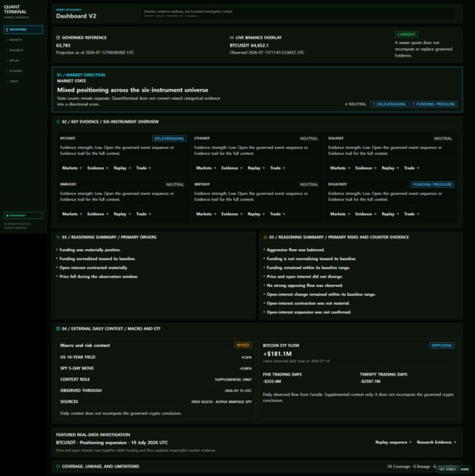Open the Replay link on the BNBUSDT card

tap(122, 214)
